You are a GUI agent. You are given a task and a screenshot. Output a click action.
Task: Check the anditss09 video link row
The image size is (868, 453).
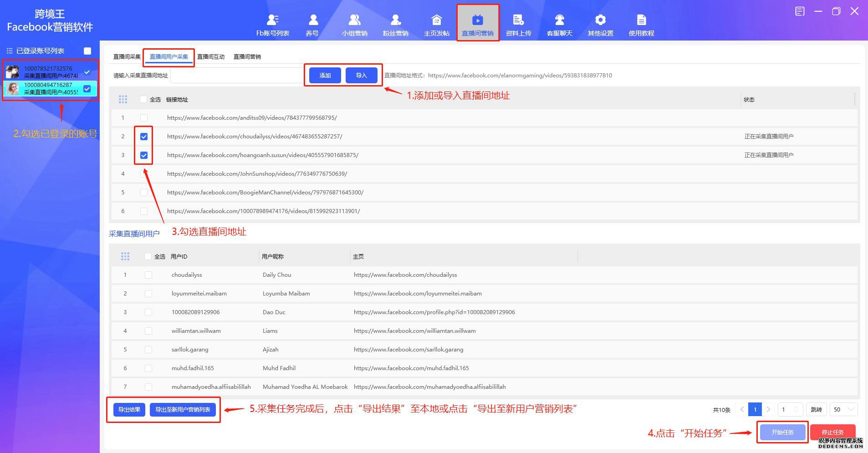coord(143,117)
